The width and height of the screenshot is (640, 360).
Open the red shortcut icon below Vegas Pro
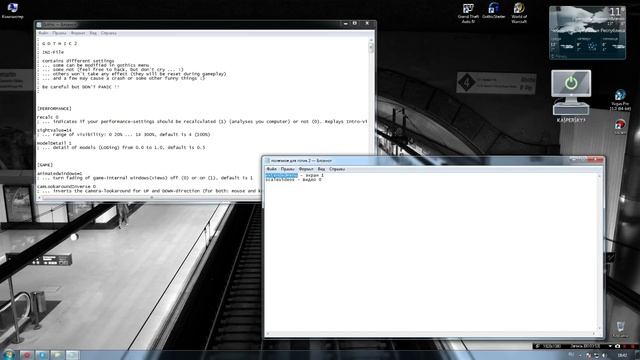[x=620, y=127]
